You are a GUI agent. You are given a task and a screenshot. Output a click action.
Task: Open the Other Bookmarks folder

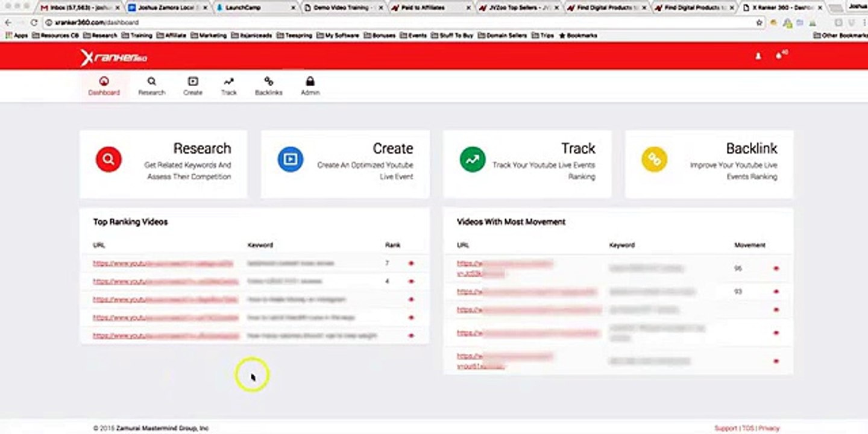pos(840,36)
